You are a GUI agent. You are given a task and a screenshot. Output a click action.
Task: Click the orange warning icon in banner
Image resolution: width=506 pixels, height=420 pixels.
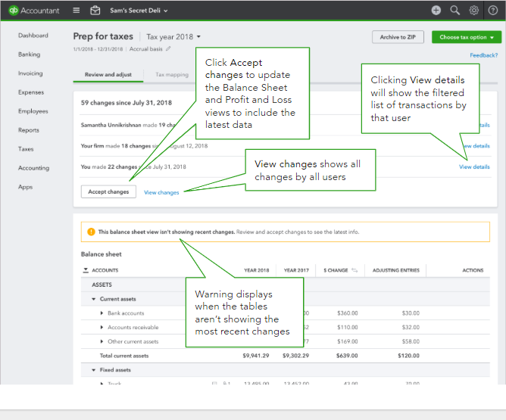(91, 232)
